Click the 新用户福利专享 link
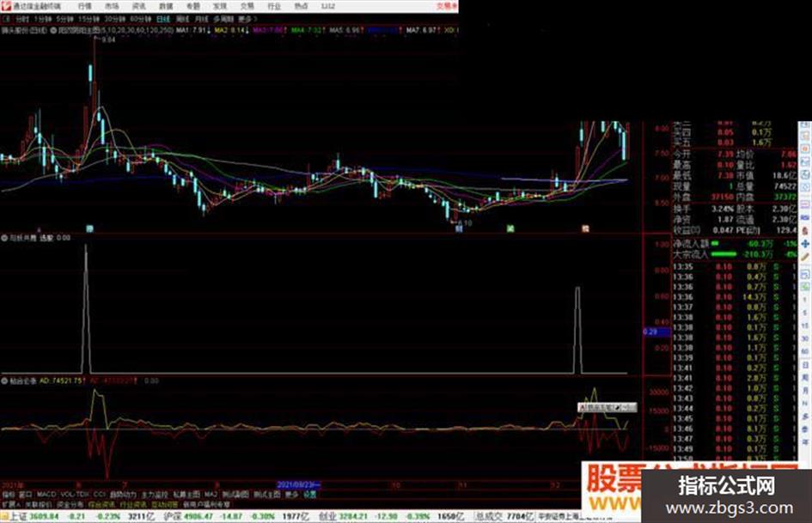The width and height of the screenshot is (812, 523). point(206,504)
